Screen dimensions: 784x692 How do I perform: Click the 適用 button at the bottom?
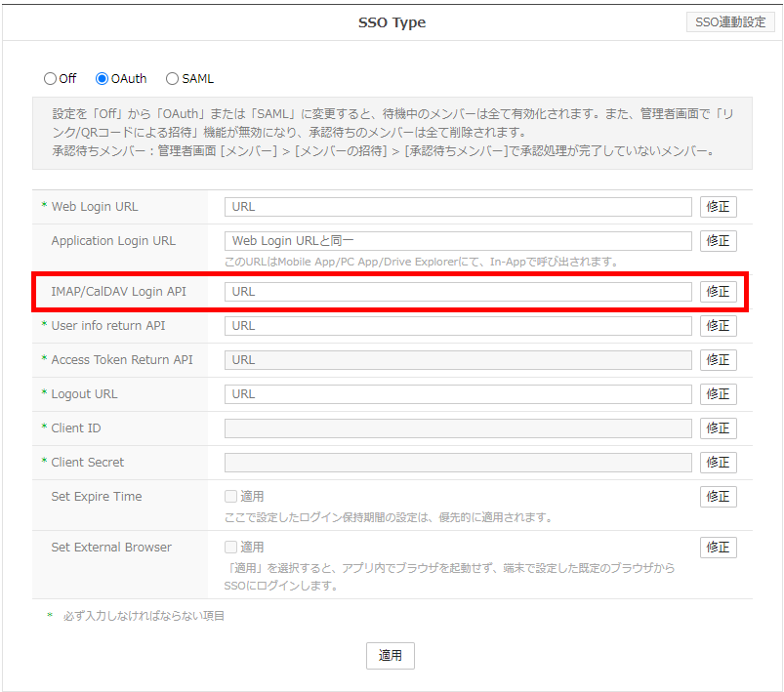point(391,656)
